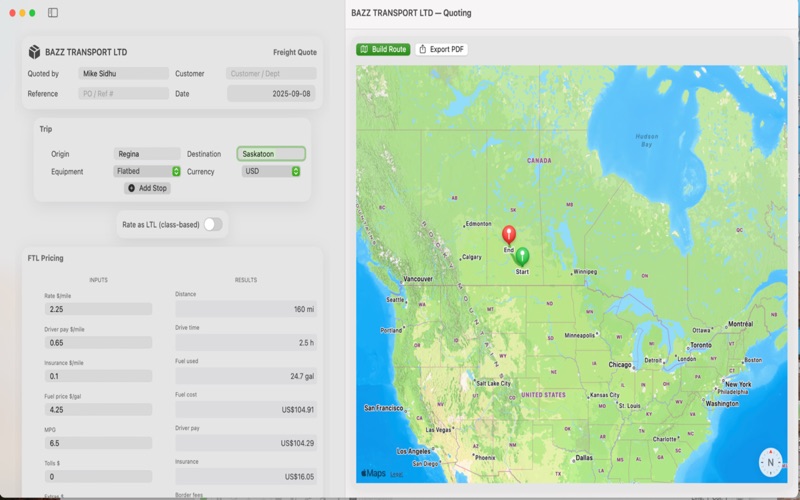
Task: Click the Edmonton label on map
Action: pos(479,223)
